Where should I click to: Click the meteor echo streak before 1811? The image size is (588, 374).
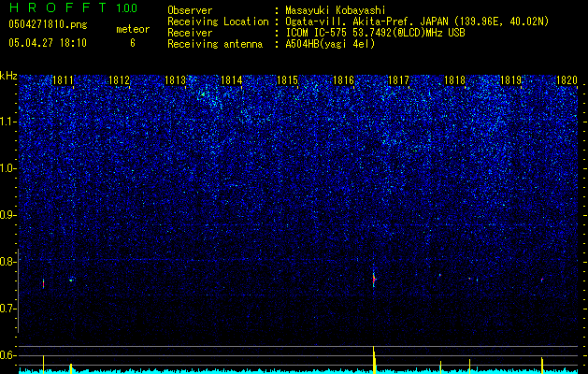coord(44,283)
